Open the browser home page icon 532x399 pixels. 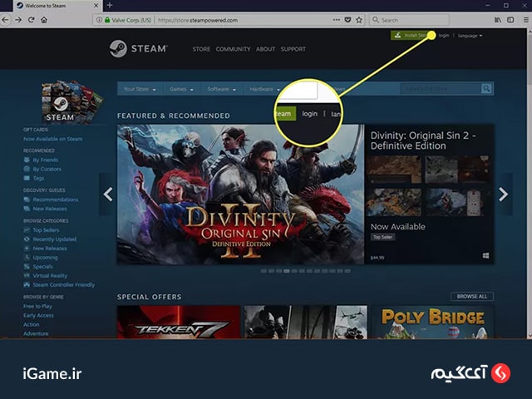pyautogui.click(x=44, y=20)
